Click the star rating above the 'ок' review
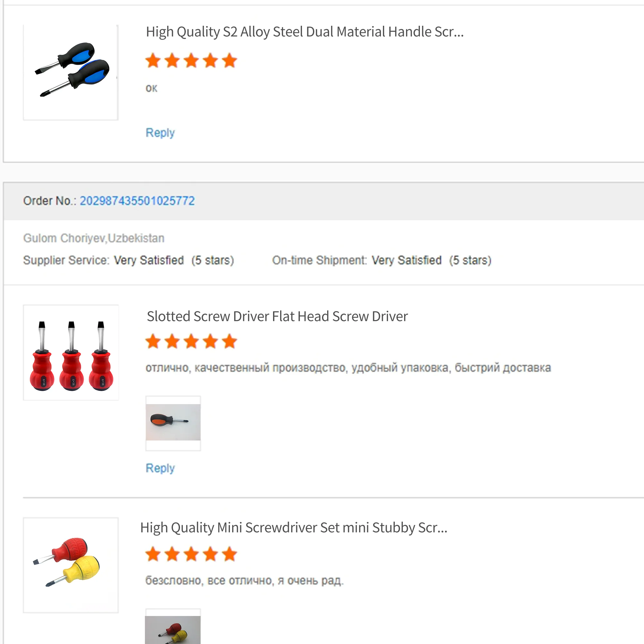Image resolution: width=644 pixels, height=644 pixels. pos(191,61)
